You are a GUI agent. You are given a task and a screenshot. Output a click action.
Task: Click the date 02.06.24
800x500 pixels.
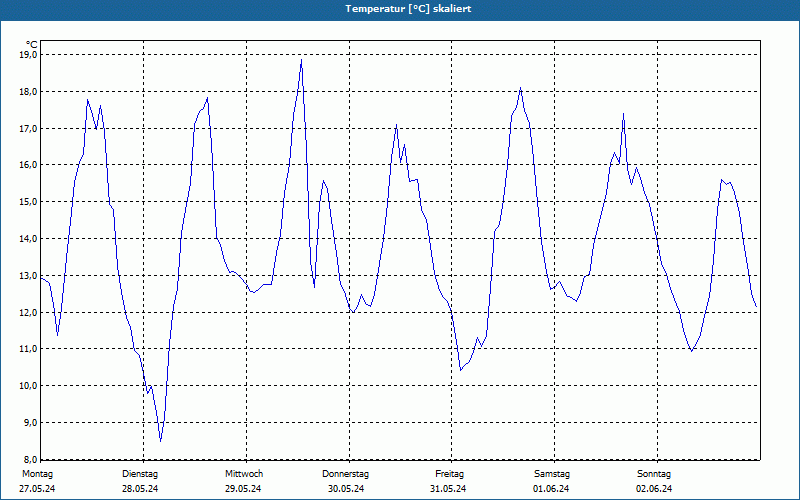[x=654, y=489]
